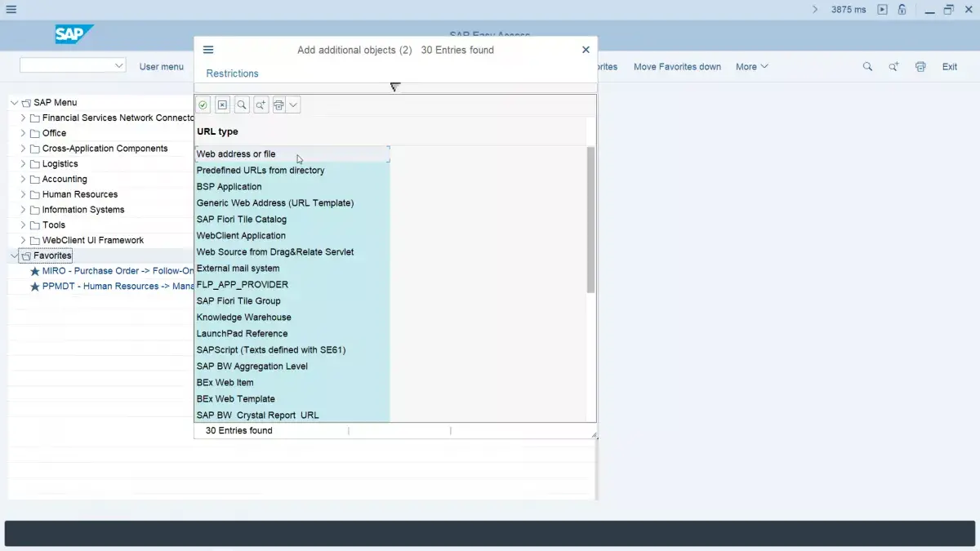Select 'BEx Web Item' entry
The width and height of the screenshot is (980, 551).
pos(292,383)
